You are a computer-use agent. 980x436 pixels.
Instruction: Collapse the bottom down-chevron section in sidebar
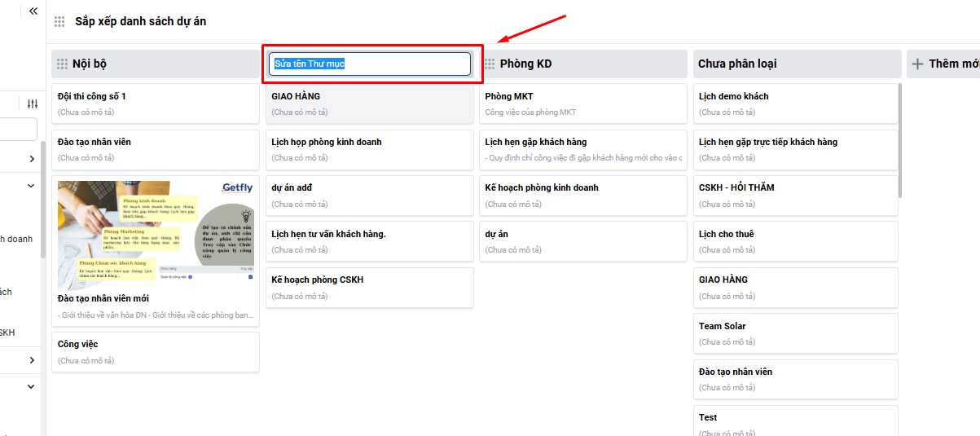[x=32, y=387]
